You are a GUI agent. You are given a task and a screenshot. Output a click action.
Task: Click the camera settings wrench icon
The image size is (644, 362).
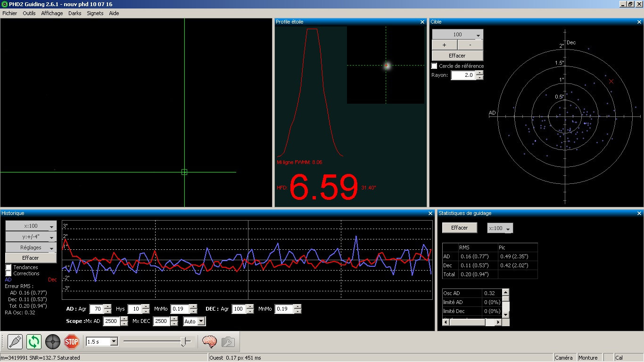click(227, 341)
